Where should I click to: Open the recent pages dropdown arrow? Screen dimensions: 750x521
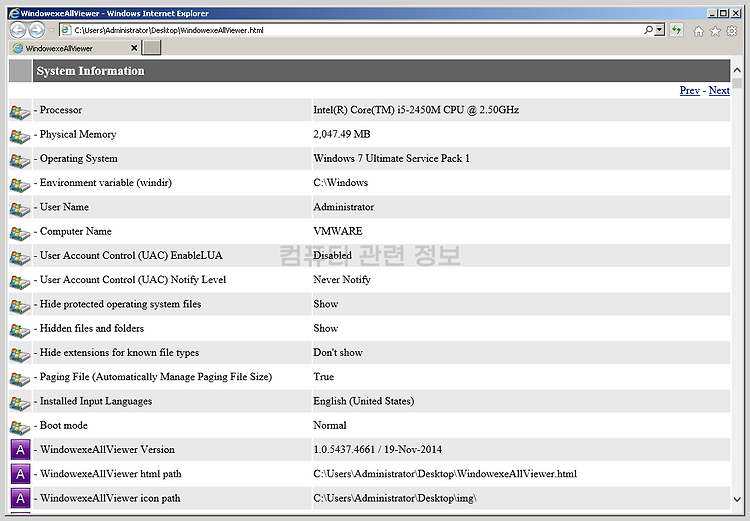pos(51,30)
